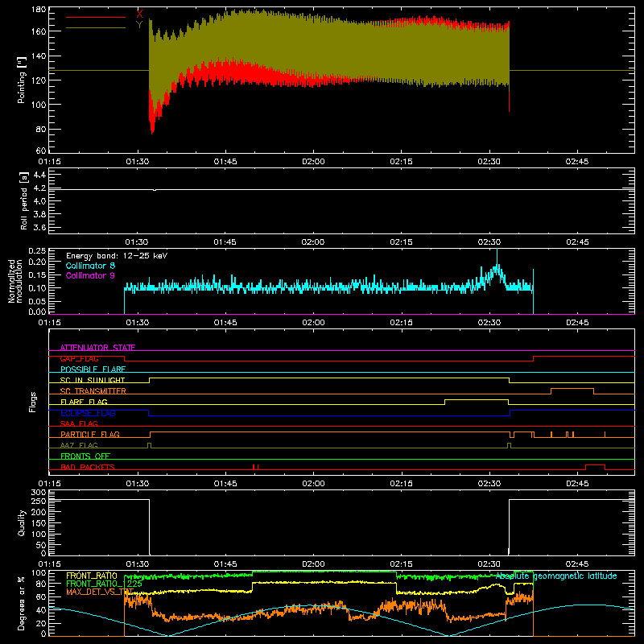Click the 300 tick on Quality axis
The image size is (644, 644).
(39, 493)
